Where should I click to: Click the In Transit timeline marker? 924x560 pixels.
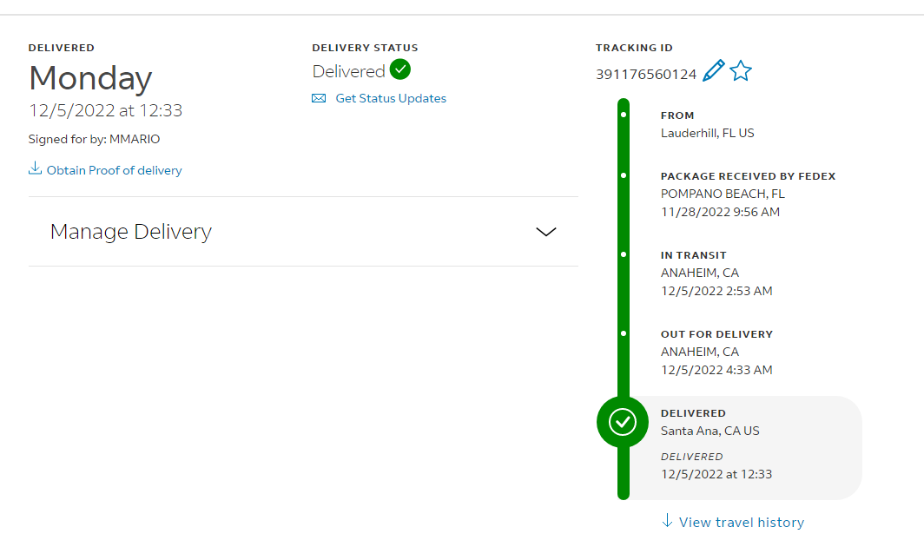[624, 254]
